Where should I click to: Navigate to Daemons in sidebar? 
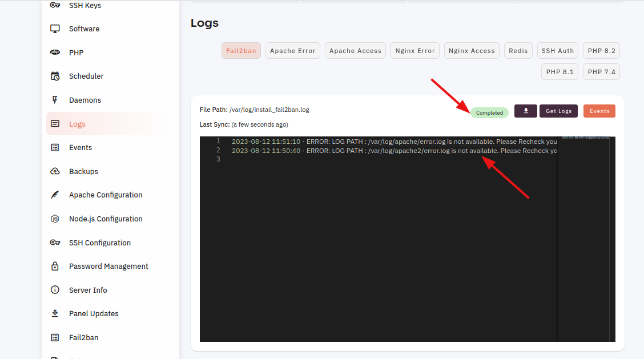85,100
